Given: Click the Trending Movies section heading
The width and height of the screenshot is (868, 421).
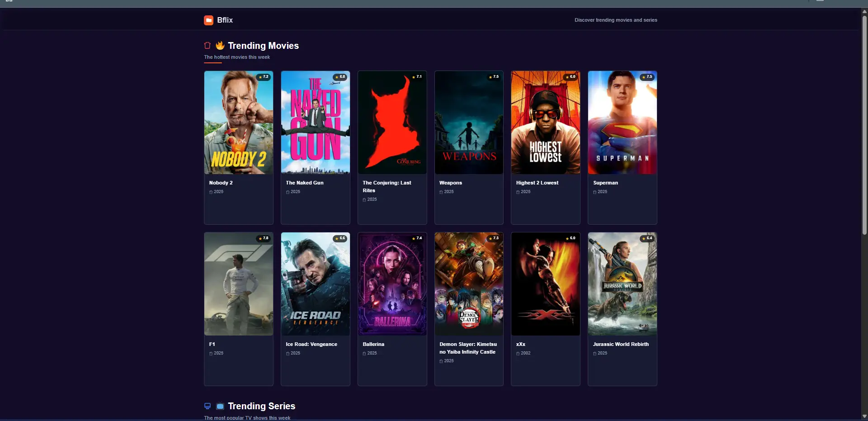Looking at the screenshot, I should tap(263, 46).
